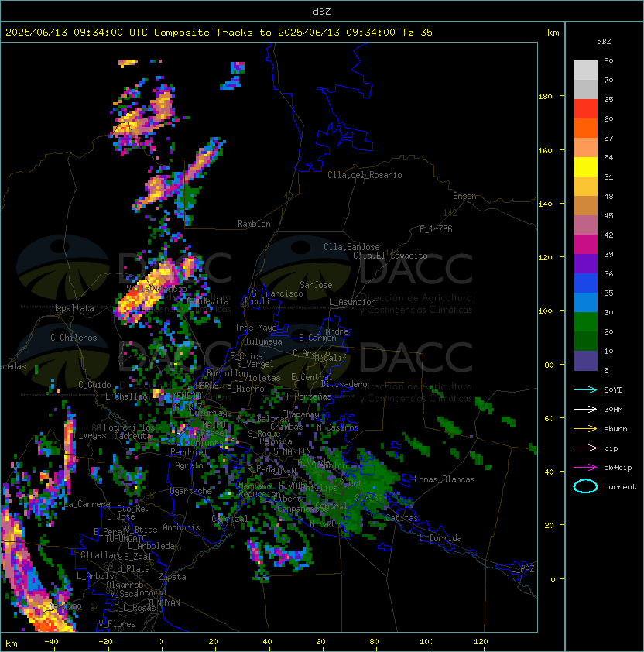Screen dimensions: 644x652
Task: Select the orange 57-60 dBZ swatch
Action: 585,128
